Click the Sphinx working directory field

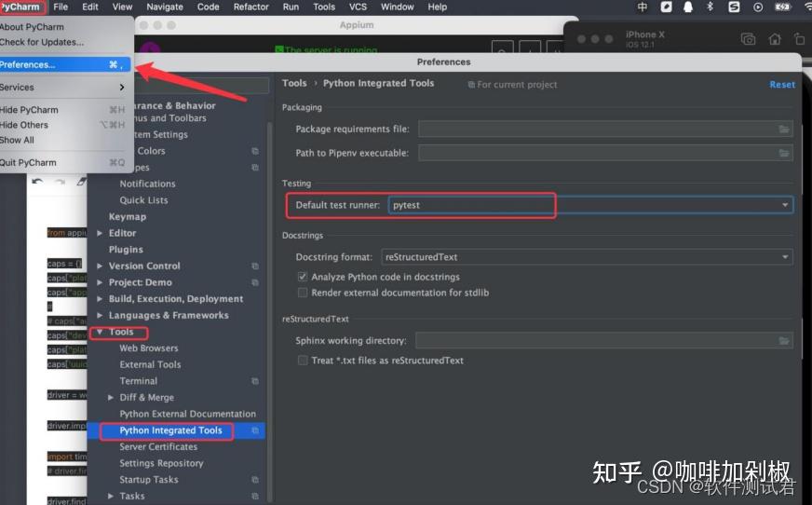pos(603,340)
